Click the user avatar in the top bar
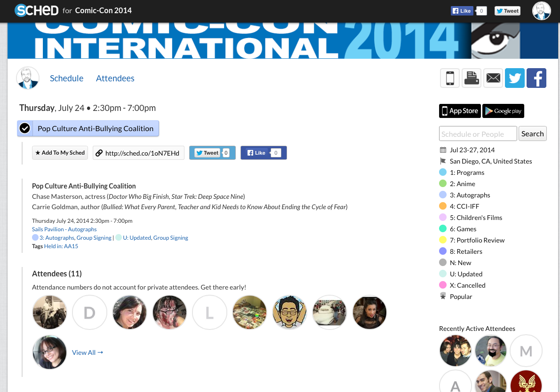Image resolution: width=560 pixels, height=392 pixels. click(x=542, y=11)
